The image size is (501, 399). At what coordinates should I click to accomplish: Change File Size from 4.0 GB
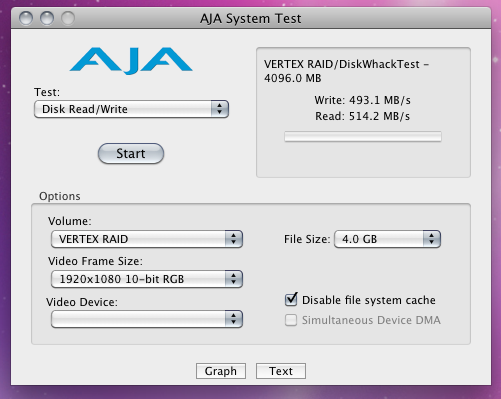tap(387, 239)
